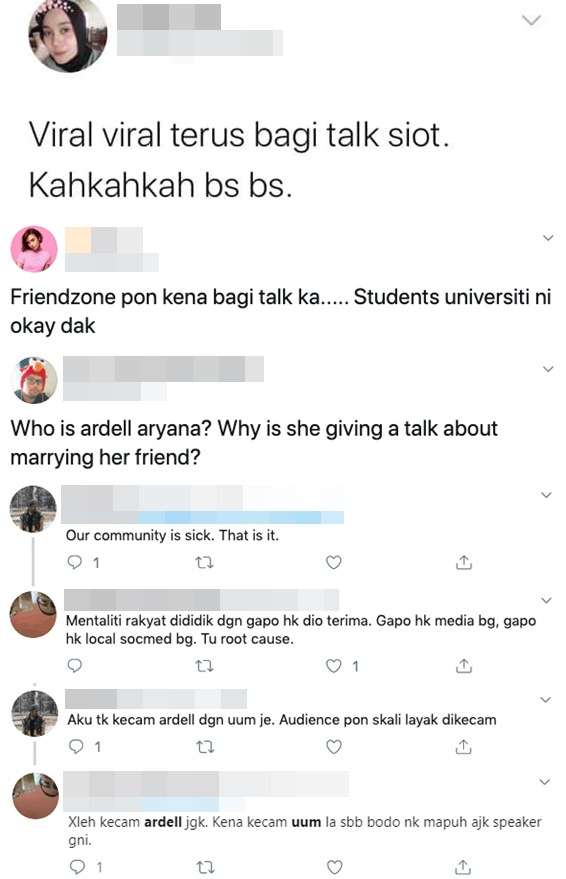Click the bolded "uum" keyword in last tweet
This screenshot has height=879, width=566.
(307, 822)
